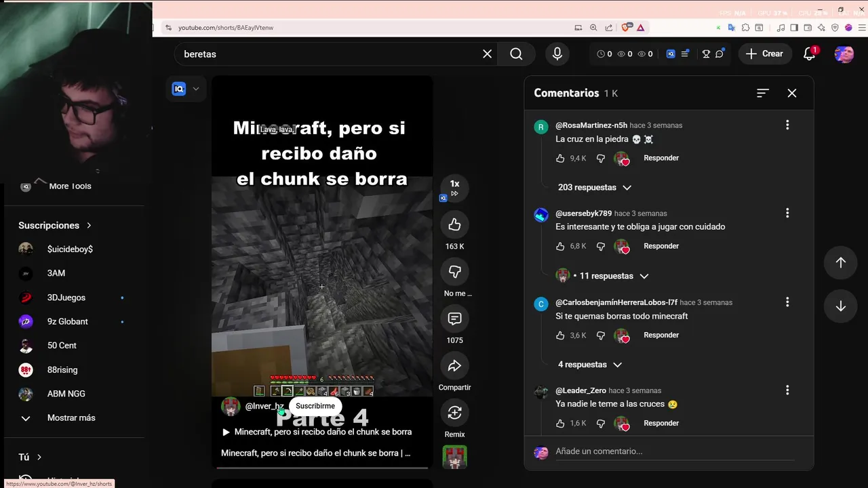Like the short with thumbs up
Screen dimensions: 868x488
pos(454,224)
